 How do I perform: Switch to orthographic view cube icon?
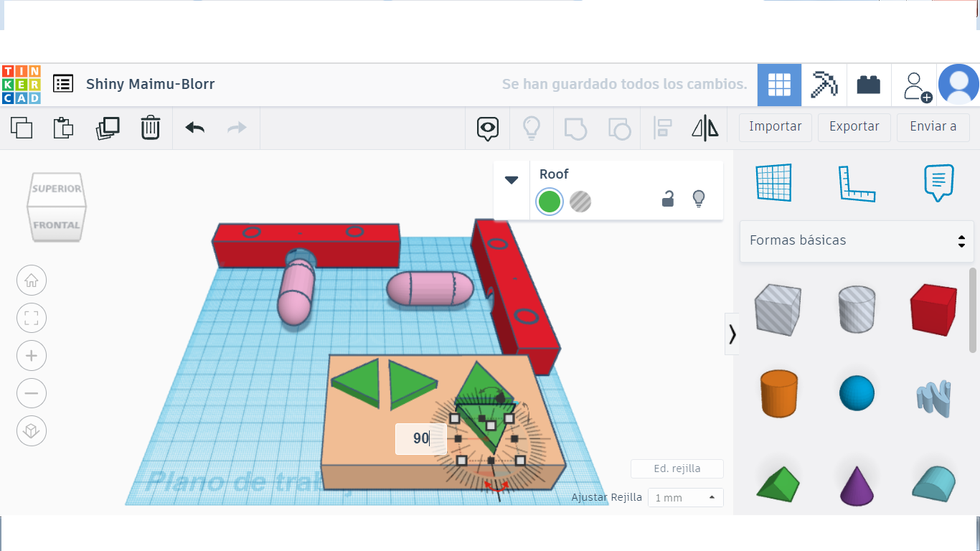point(32,431)
